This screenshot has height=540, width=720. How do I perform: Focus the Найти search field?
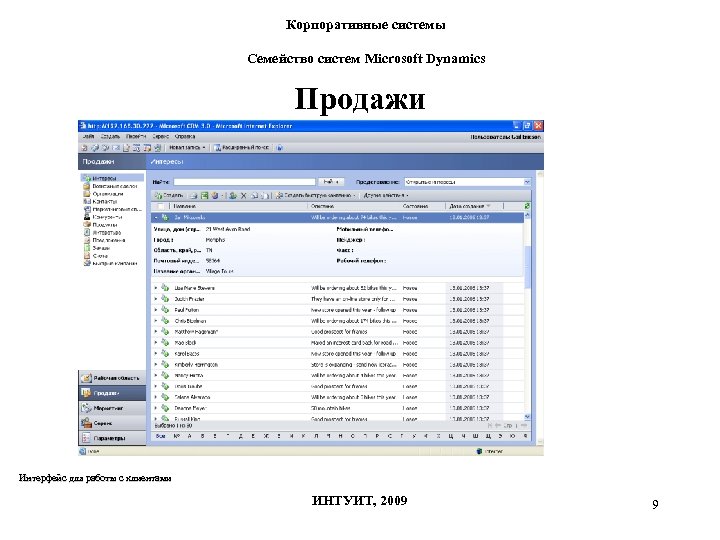(244, 182)
